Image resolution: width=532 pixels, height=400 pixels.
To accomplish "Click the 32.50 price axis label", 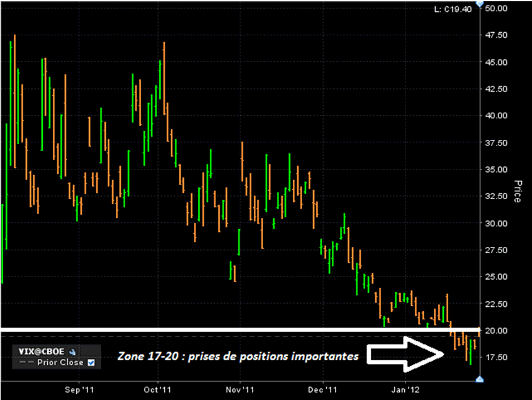I will [496, 196].
